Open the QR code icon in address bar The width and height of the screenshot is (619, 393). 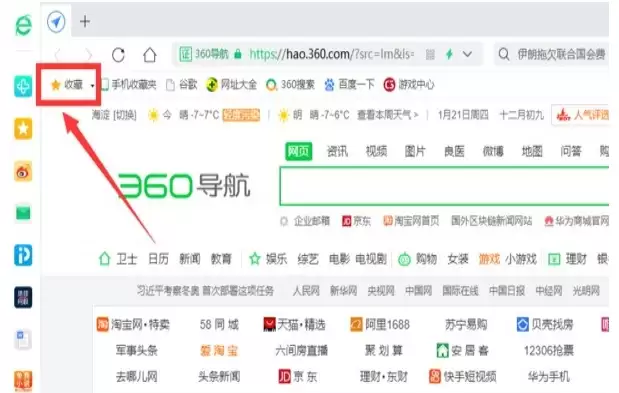[431, 54]
